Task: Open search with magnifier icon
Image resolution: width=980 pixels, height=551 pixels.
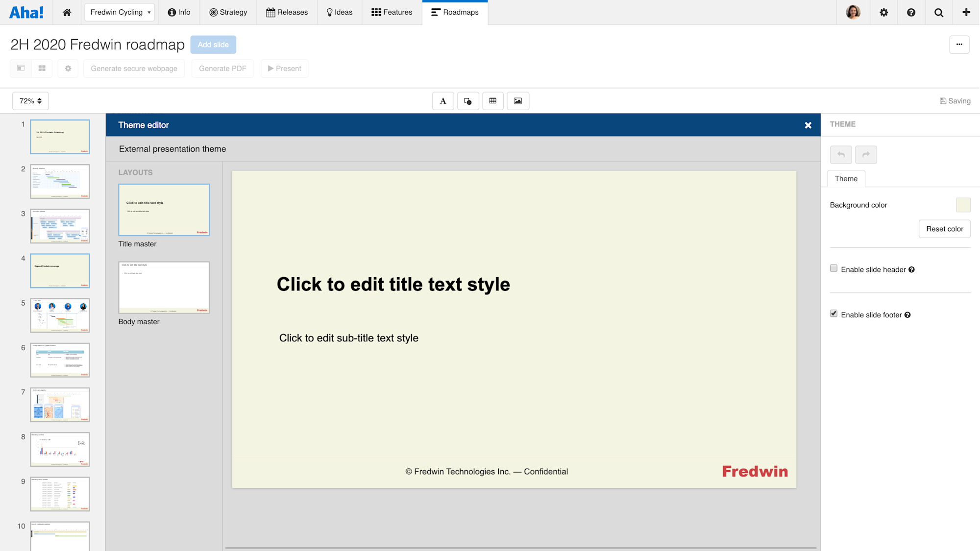Action: (x=939, y=12)
